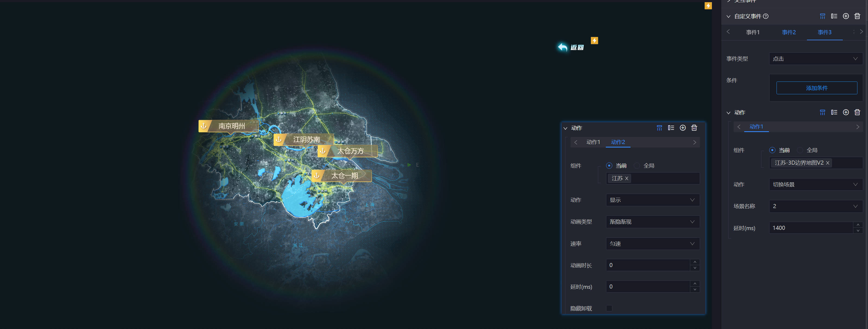Click the add icon in floating 动作 panel

[x=682, y=128]
